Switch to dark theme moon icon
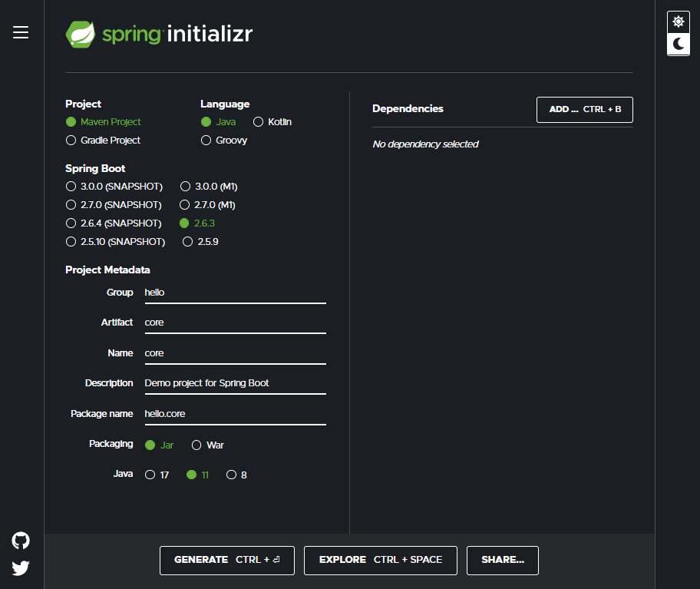Image resolution: width=700 pixels, height=589 pixels. pos(679,44)
